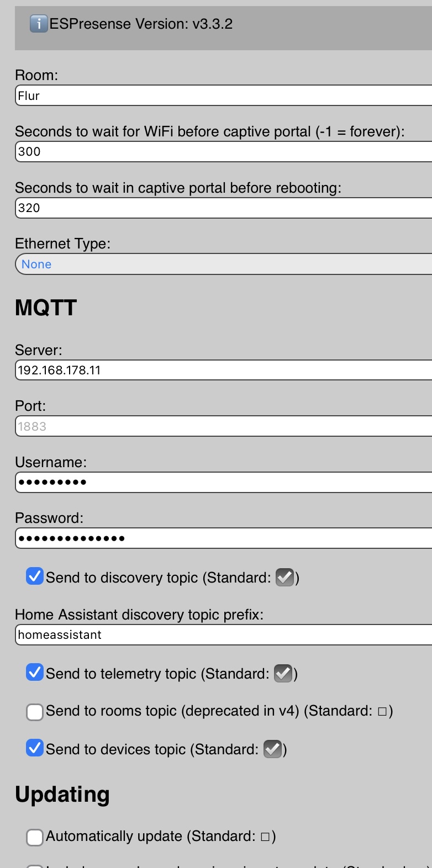Image resolution: width=432 pixels, height=868 pixels.
Task: Click the standard-value empty box for Automatically update
Action: (x=265, y=837)
